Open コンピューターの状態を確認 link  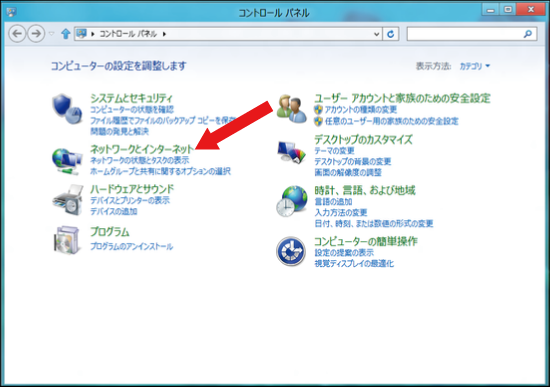click(x=132, y=109)
